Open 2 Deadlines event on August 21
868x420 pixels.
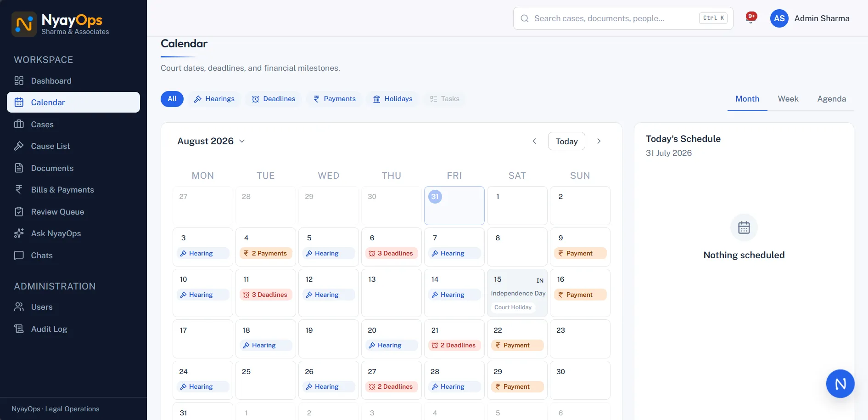(x=454, y=345)
